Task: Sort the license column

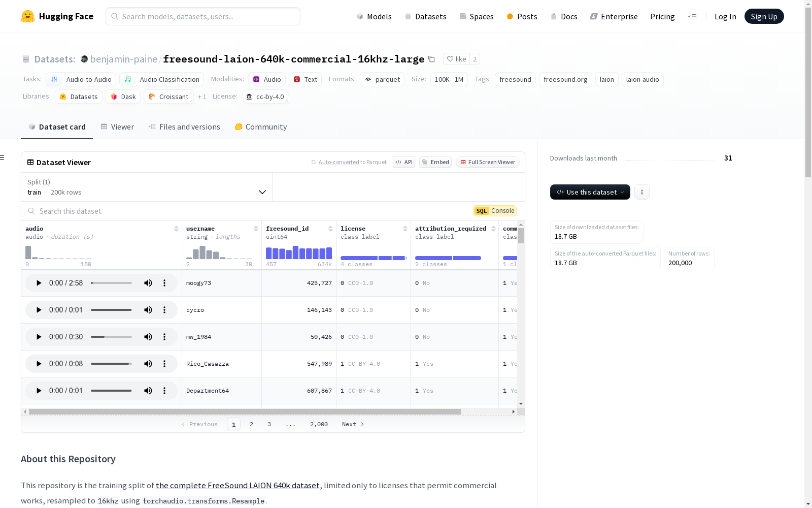Action: coord(405,229)
